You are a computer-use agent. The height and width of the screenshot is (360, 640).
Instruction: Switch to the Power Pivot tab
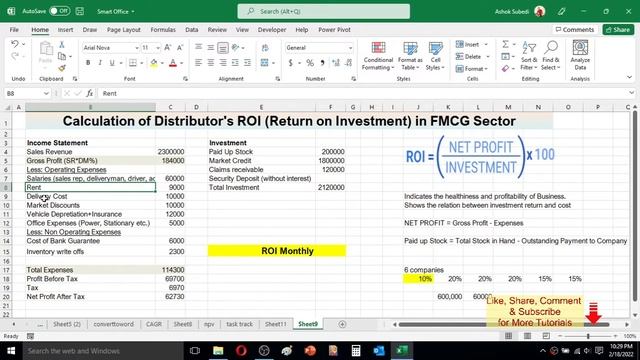click(x=334, y=30)
